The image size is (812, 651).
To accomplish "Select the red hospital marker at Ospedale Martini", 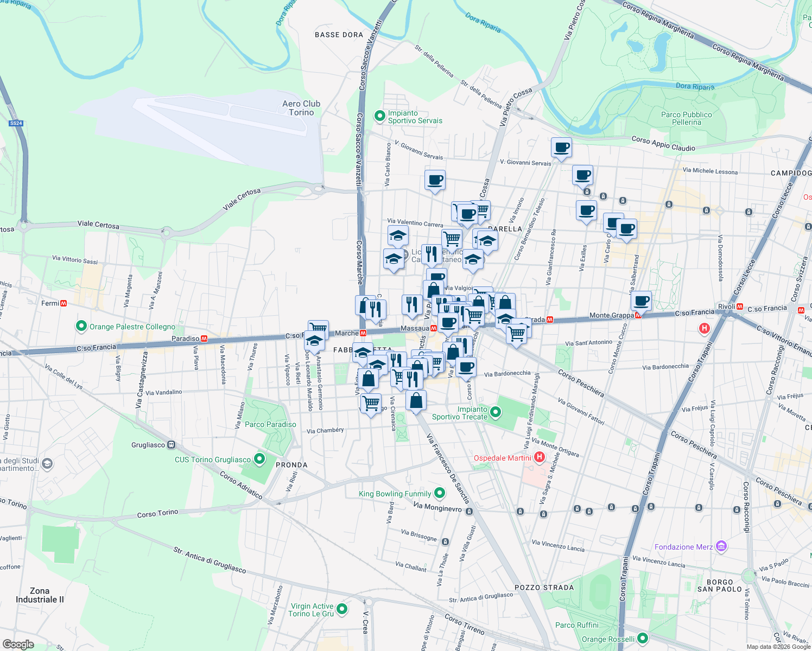I will (539, 457).
